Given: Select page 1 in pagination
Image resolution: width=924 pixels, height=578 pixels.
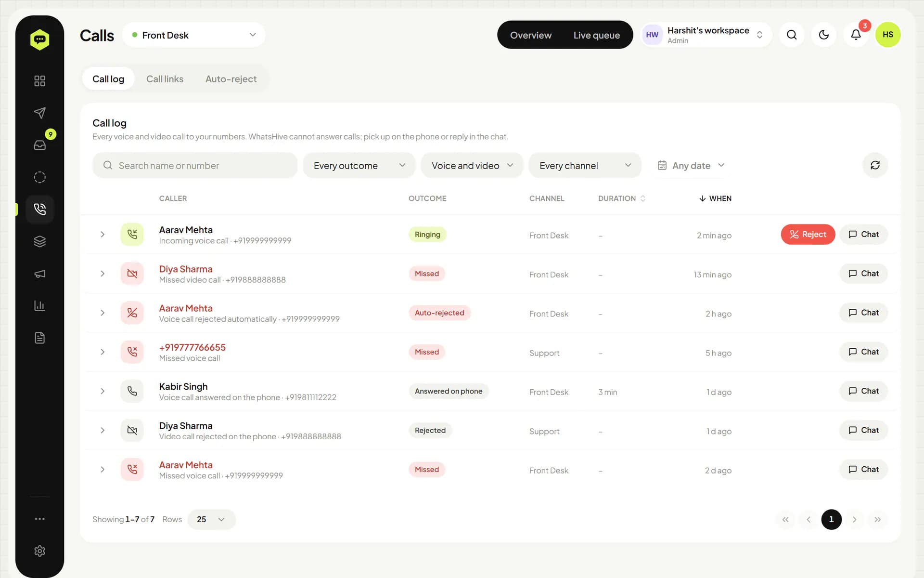Looking at the screenshot, I should [x=831, y=519].
